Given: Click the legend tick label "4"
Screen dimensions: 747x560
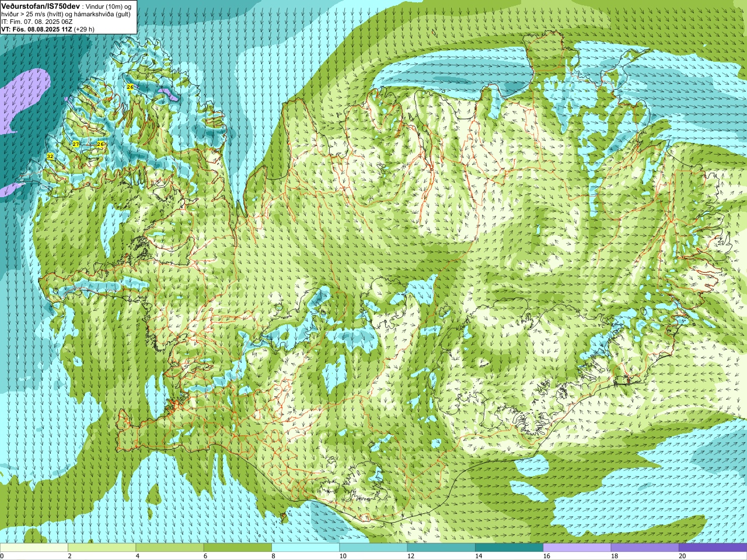Looking at the screenshot, I should point(137,556).
